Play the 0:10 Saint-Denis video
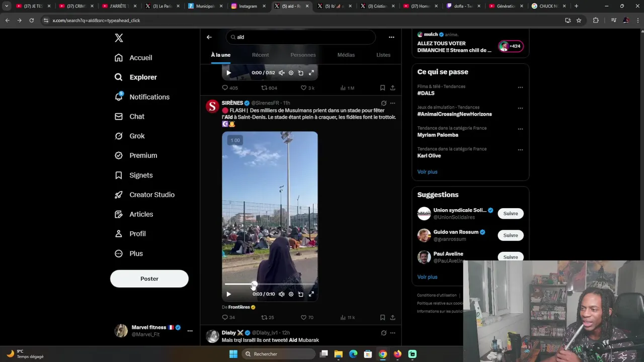This screenshot has height=362, width=644. click(x=228, y=294)
